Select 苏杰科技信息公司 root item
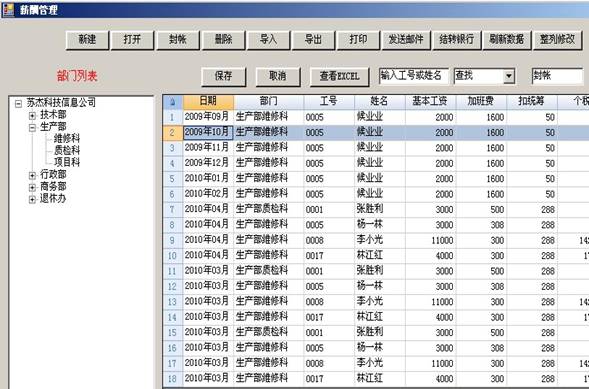Image resolution: width=589 pixels, height=389 pixels. coord(61,103)
